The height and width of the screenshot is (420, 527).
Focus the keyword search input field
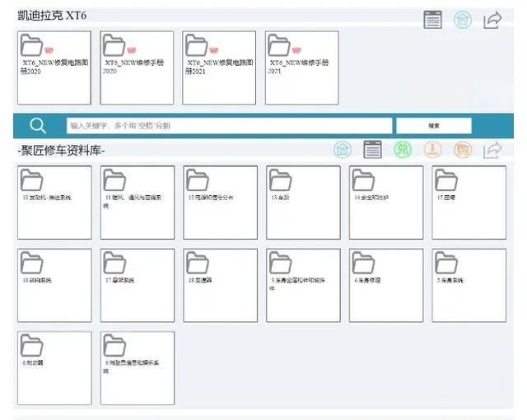(x=229, y=126)
